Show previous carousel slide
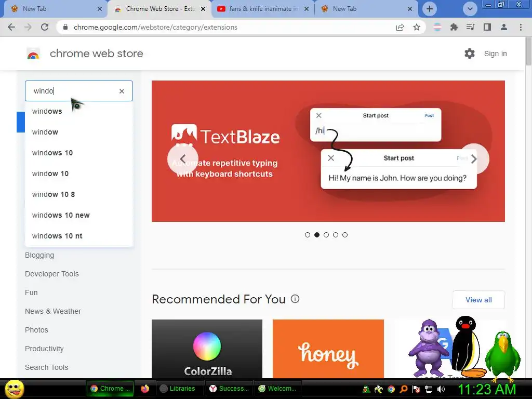 (182, 159)
